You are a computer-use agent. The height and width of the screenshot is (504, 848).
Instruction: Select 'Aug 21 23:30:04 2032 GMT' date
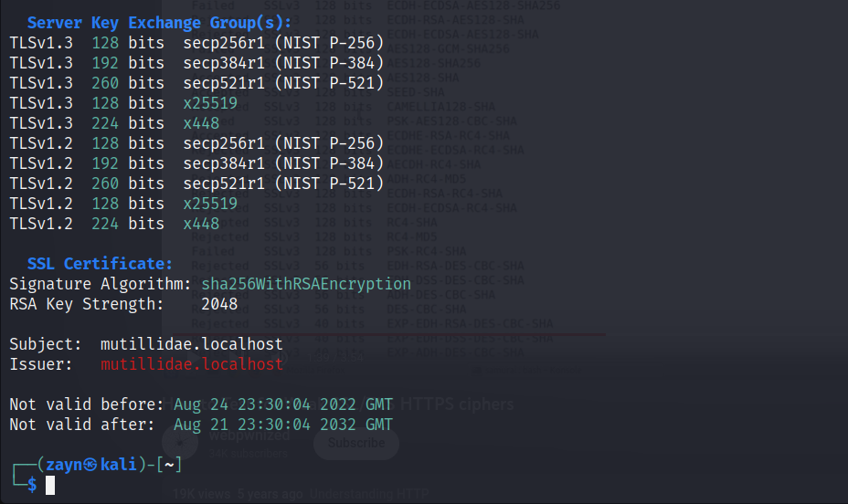click(x=283, y=425)
